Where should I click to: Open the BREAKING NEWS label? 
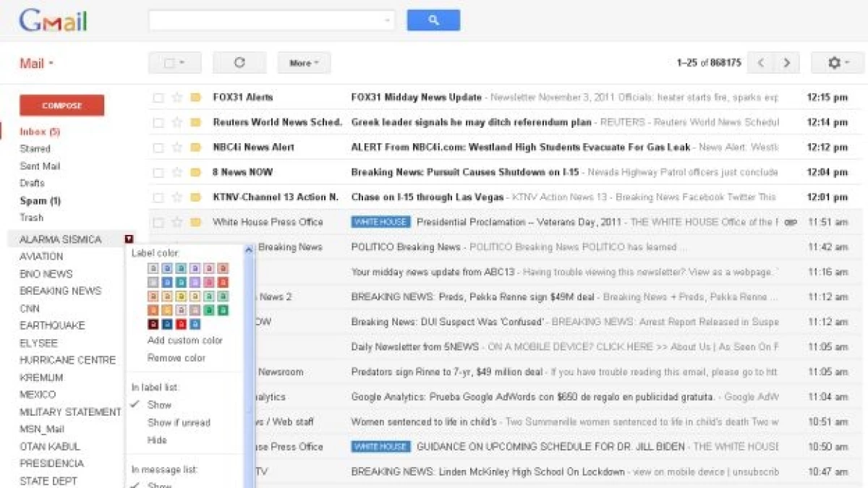tap(60, 291)
